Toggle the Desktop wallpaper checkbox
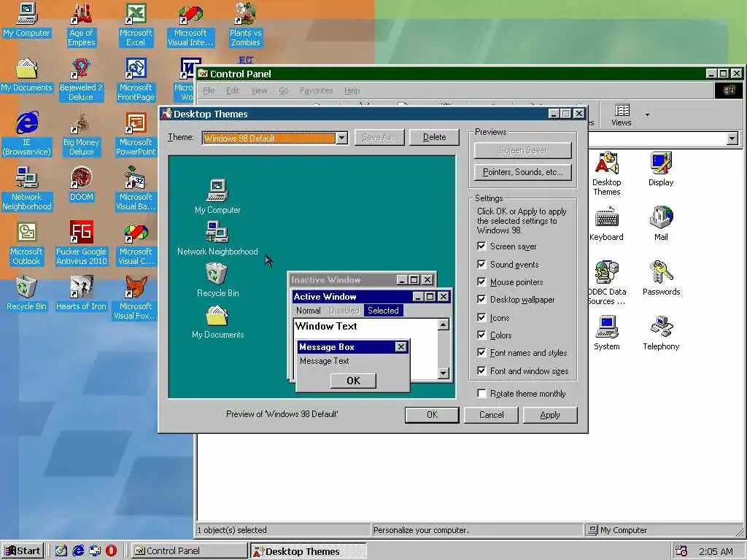Viewport: 747px width, 560px height. point(481,299)
